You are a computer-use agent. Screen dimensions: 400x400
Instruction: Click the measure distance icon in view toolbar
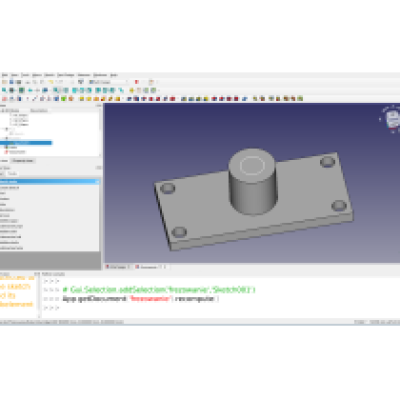121,90
